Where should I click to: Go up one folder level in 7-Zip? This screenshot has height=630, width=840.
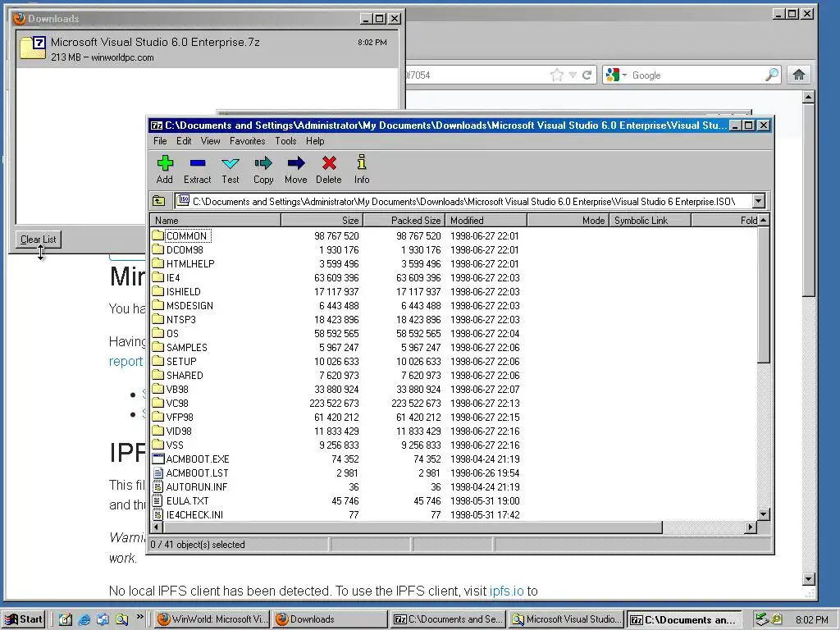pos(159,202)
